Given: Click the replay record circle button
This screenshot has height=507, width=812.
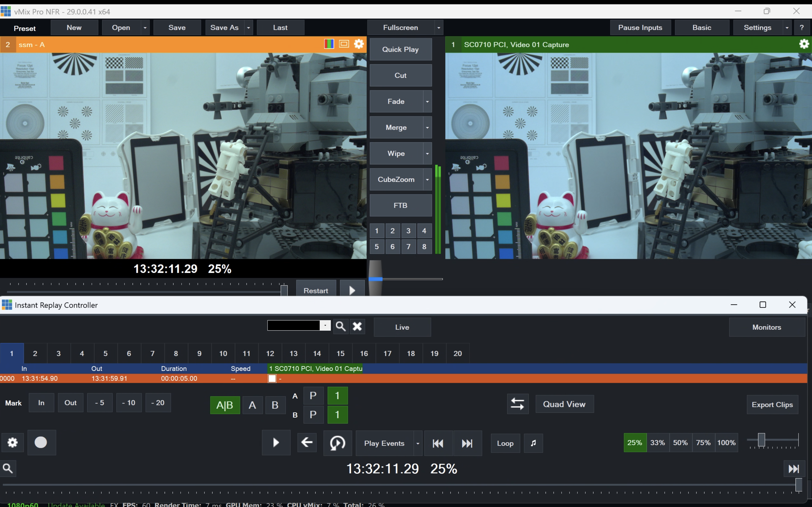Looking at the screenshot, I should tap(41, 442).
